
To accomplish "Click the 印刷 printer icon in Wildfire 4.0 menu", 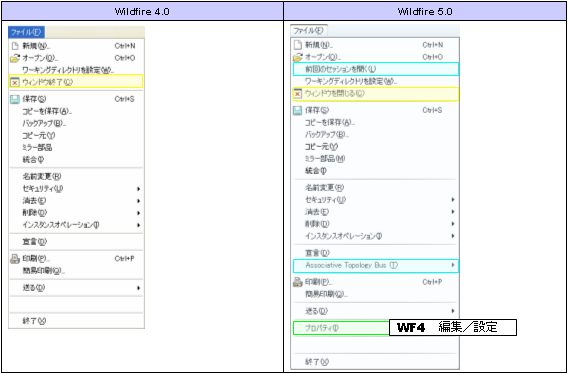I will pos(15,259).
